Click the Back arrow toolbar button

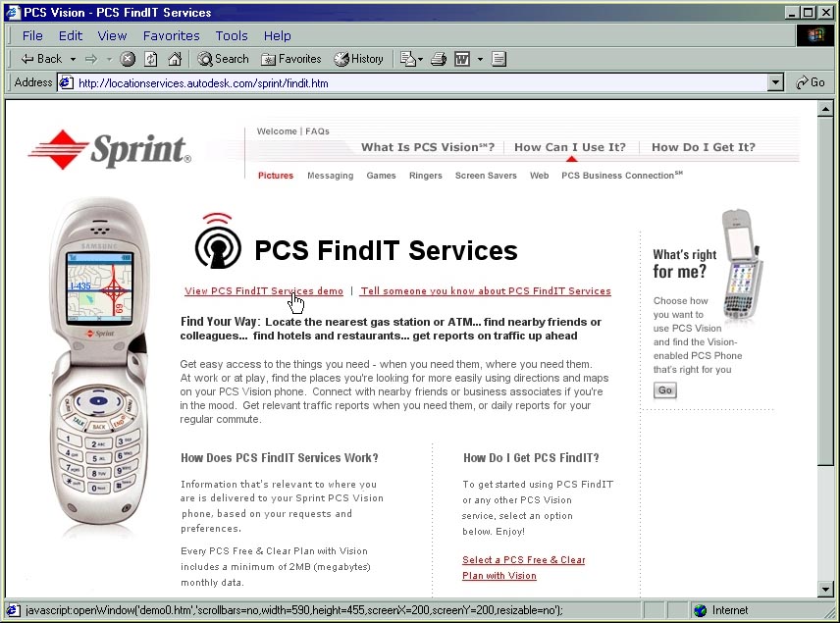point(41,59)
